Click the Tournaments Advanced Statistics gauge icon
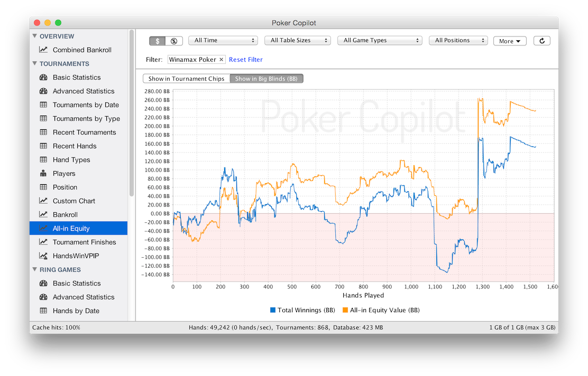588x376 pixels. point(43,91)
